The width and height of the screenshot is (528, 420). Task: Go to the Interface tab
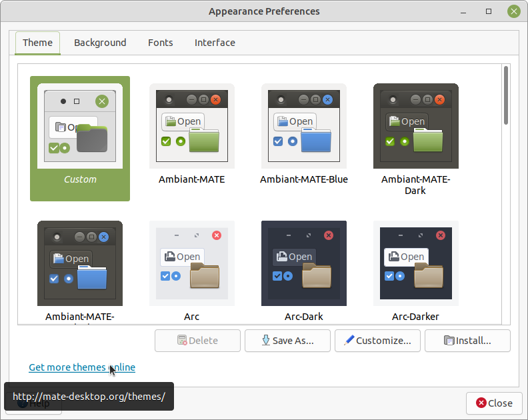coord(215,43)
